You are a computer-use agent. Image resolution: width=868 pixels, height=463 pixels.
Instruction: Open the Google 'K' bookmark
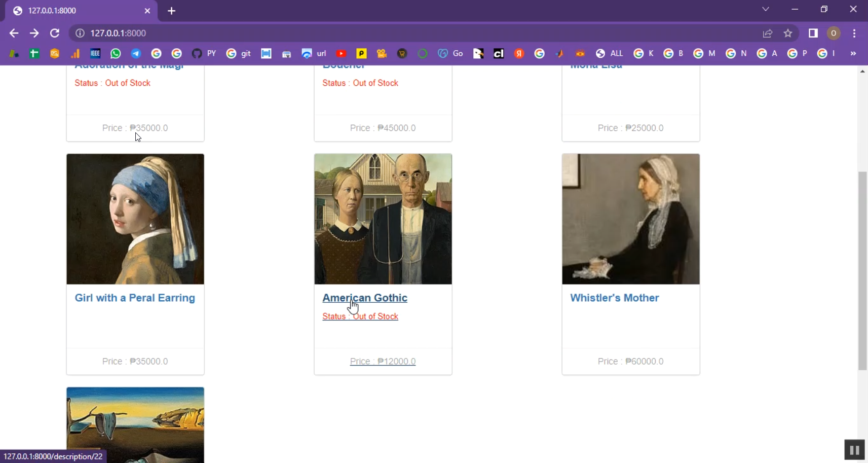coord(644,53)
